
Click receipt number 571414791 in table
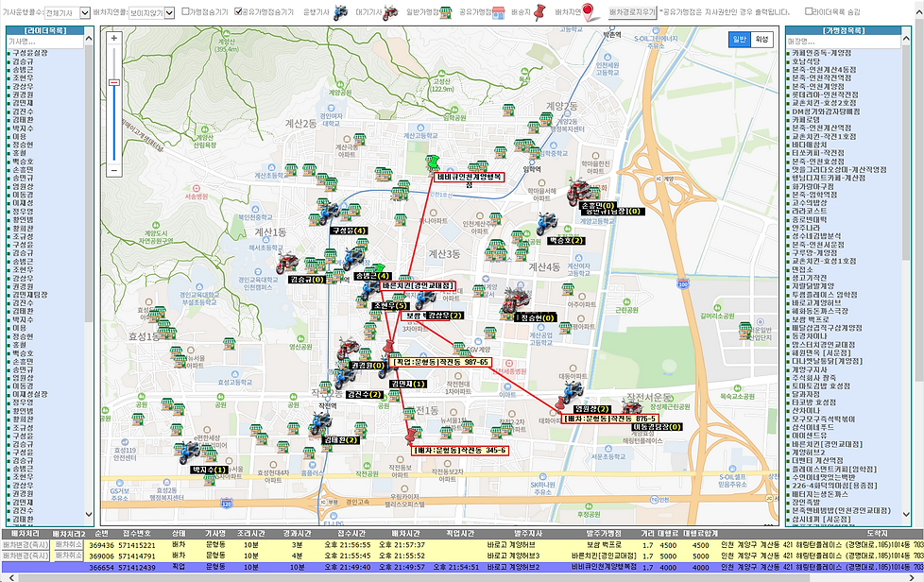tap(137, 556)
